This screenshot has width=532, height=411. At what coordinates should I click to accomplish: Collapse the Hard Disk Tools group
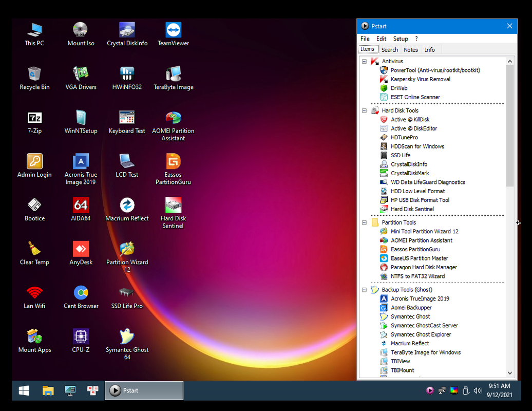(x=364, y=110)
